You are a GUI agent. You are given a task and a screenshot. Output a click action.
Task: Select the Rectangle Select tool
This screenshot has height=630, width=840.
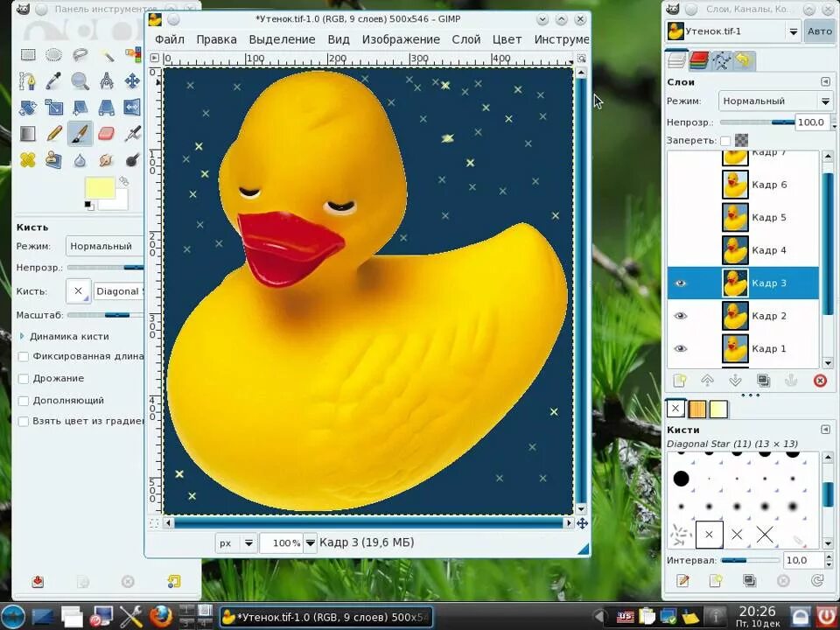28,54
